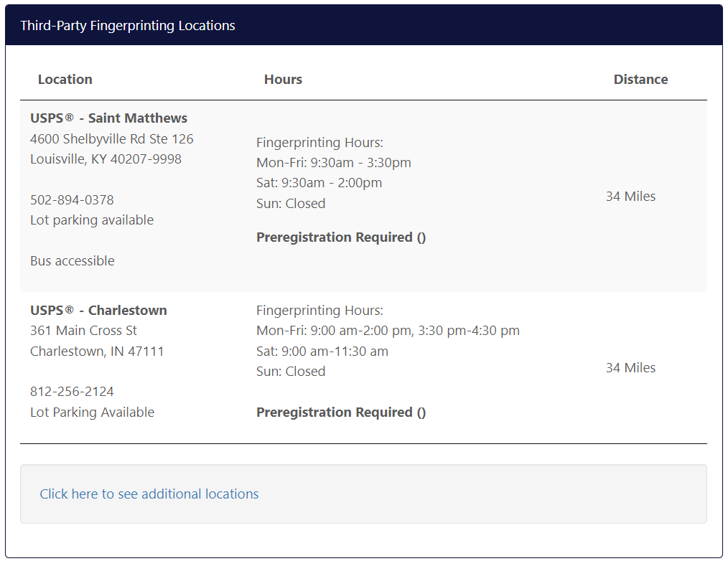The width and height of the screenshot is (728, 566).
Task: Click Preregistration Required under Charlestown hours
Action: pyautogui.click(x=341, y=412)
